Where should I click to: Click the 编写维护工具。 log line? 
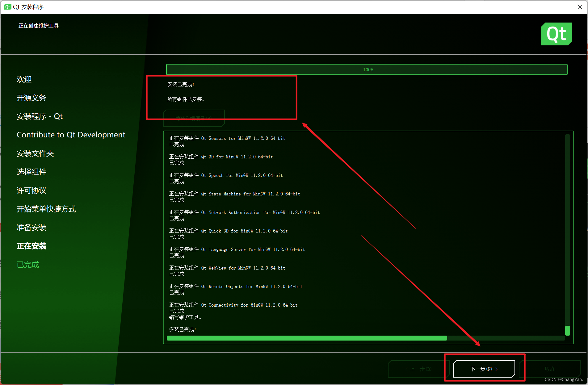pyautogui.click(x=185, y=317)
